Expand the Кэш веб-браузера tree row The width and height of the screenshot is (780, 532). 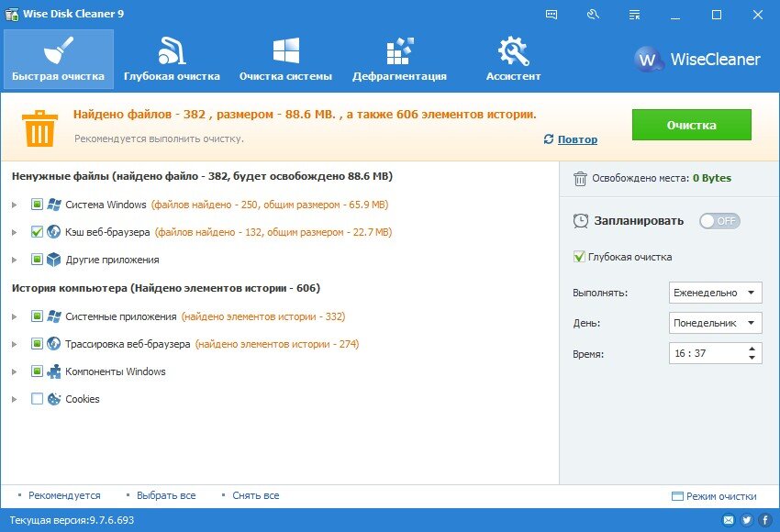15,232
